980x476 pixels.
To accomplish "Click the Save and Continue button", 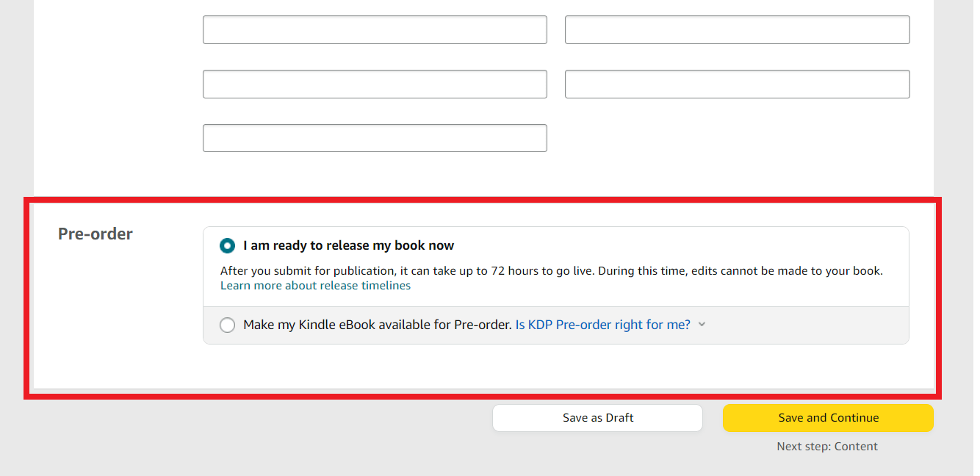I will pyautogui.click(x=828, y=417).
